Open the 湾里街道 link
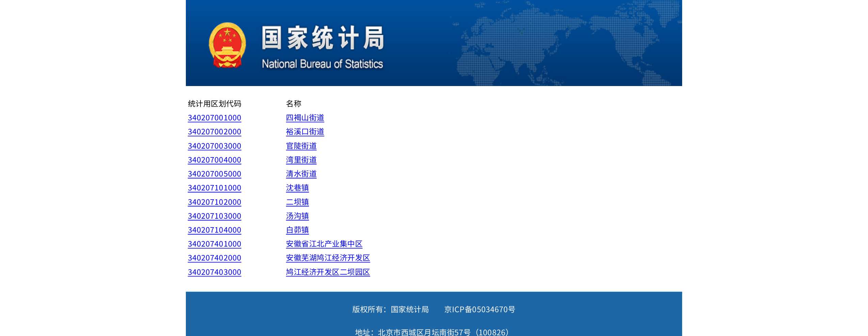The width and height of the screenshot is (868, 336). [x=301, y=160]
